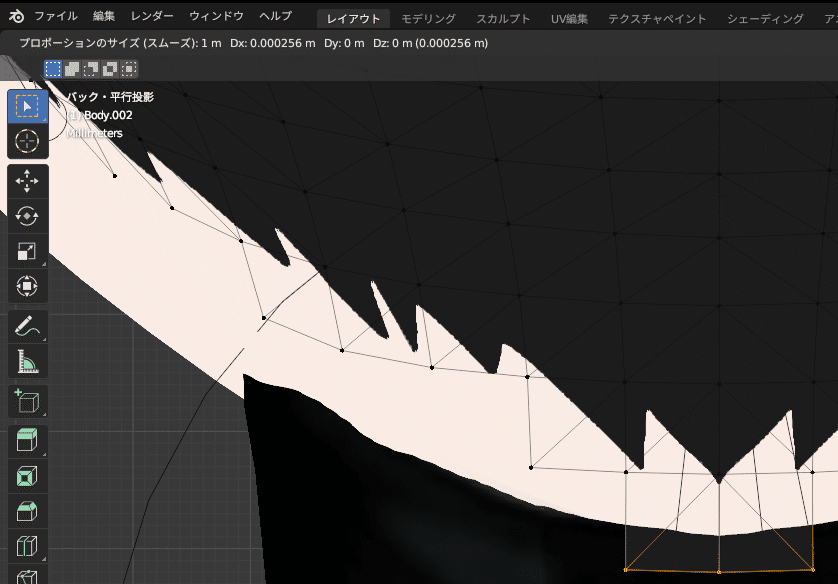This screenshot has height=584, width=838.
Task: Select the Add Cube tool
Action: pyautogui.click(x=27, y=401)
